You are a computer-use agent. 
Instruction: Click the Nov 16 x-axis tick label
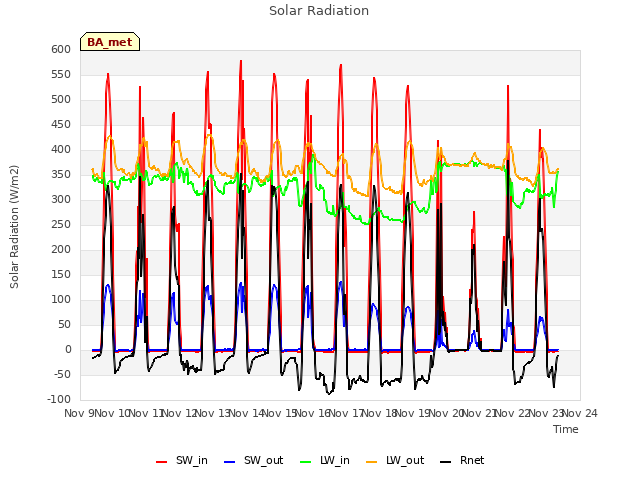tap(313, 413)
